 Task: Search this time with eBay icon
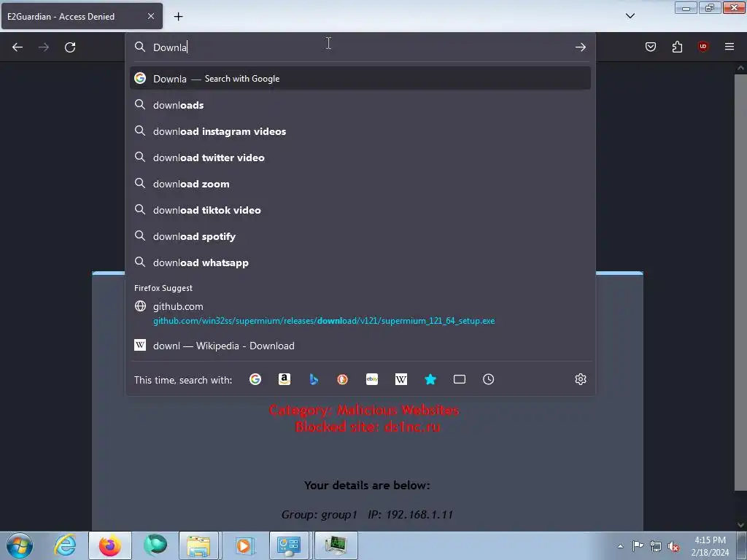click(372, 379)
